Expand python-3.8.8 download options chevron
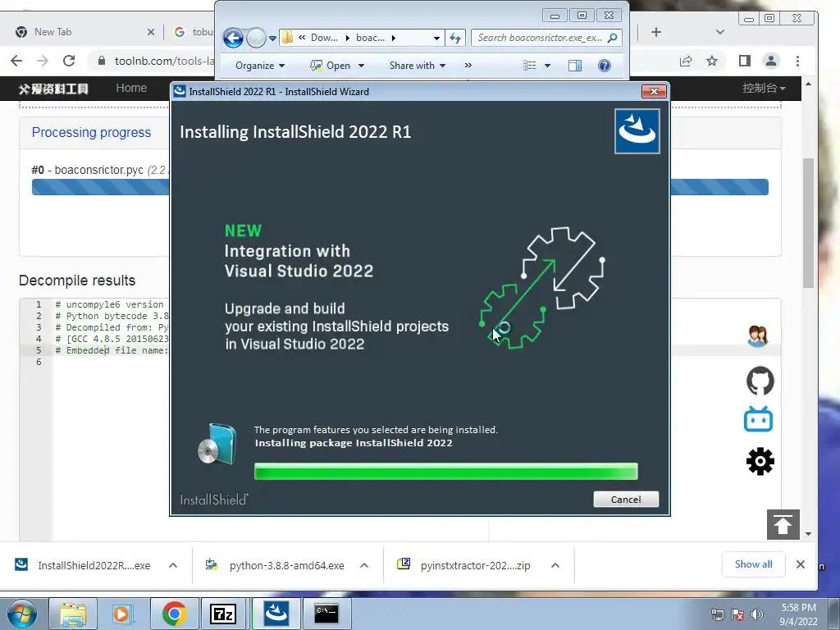The image size is (840, 630). (x=364, y=565)
